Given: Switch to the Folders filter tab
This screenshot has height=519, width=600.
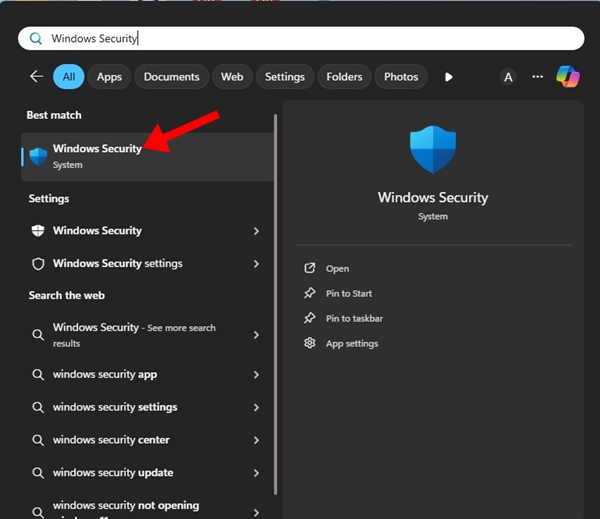Looking at the screenshot, I should (344, 77).
